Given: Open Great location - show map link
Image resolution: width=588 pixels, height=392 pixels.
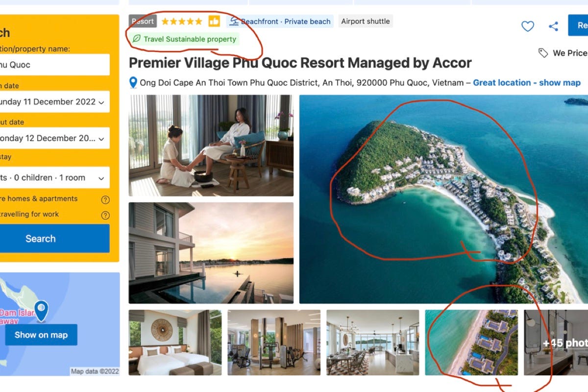Looking at the screenshot, I should pyautogui.click(x=527, y=83).
